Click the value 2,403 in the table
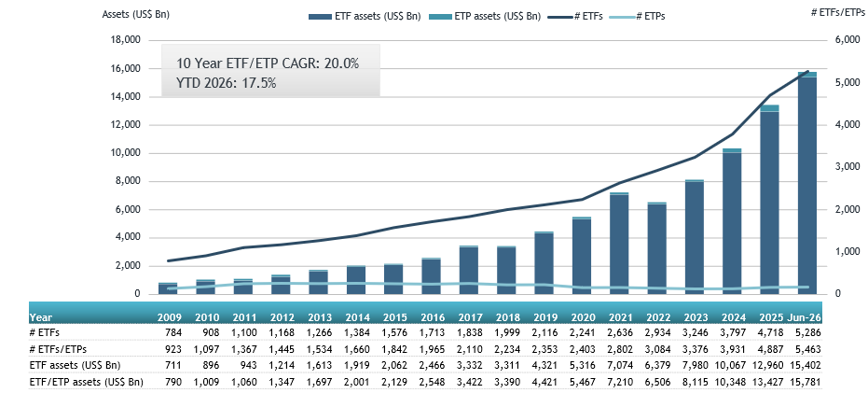This screenshot has width=868, height=393. pyautogui.click(x=584, y=348)
